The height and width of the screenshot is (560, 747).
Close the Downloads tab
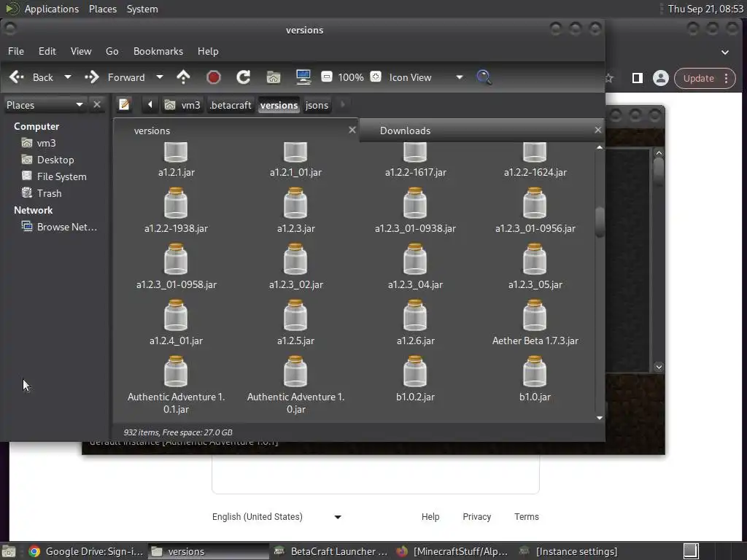click(598, 130)
